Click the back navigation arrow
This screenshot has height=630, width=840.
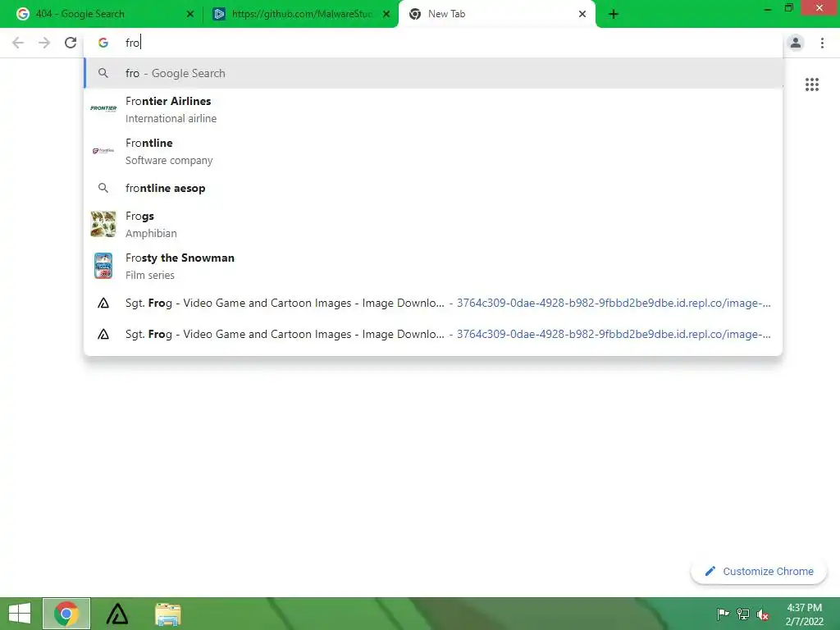[x=18, y=43]
